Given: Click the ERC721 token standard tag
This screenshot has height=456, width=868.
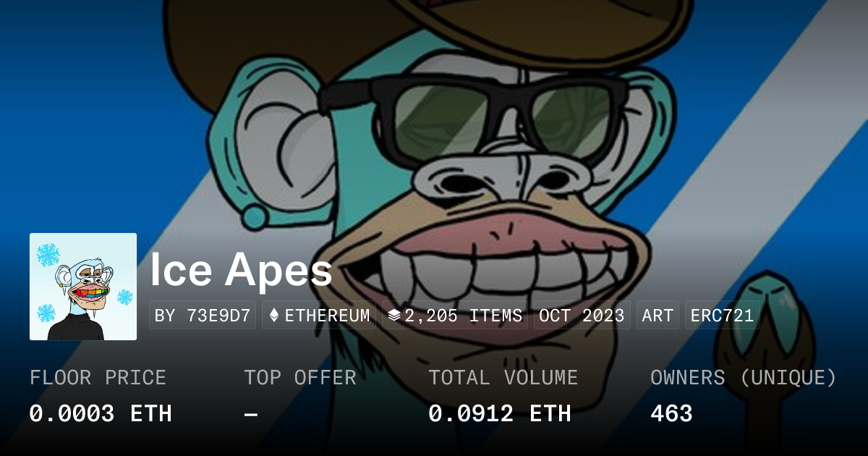Looking at the screenshot, I should click(722, 316).
